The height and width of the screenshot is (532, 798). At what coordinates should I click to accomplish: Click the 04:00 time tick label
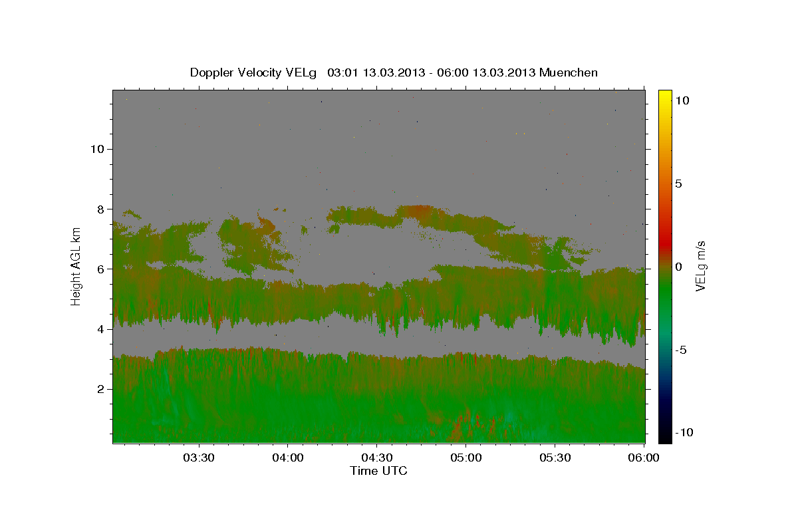[288, 458]
